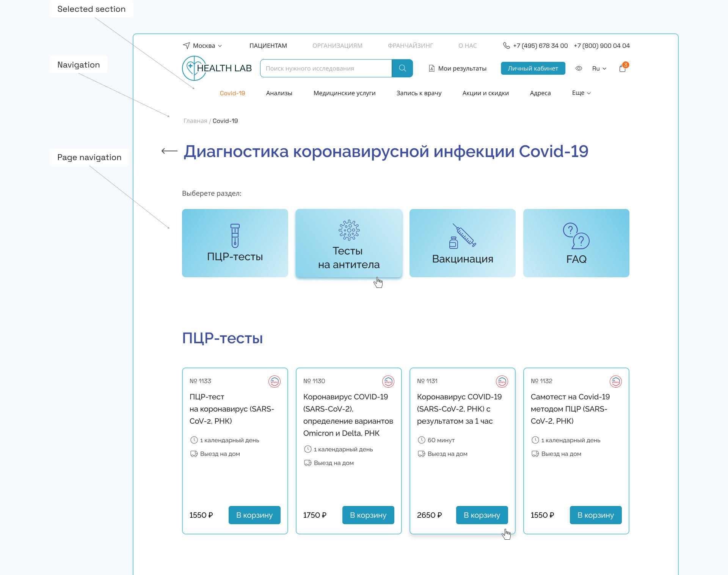
Task: Click the Личный кабинет button
Action: tap(533, 68)
